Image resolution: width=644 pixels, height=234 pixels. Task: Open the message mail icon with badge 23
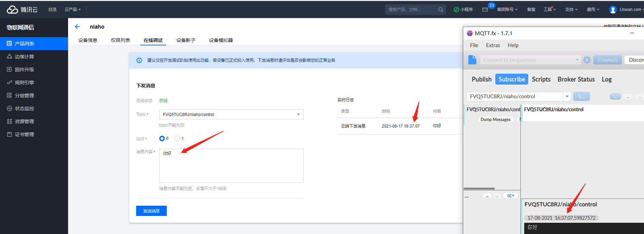(x=485, y=10)
